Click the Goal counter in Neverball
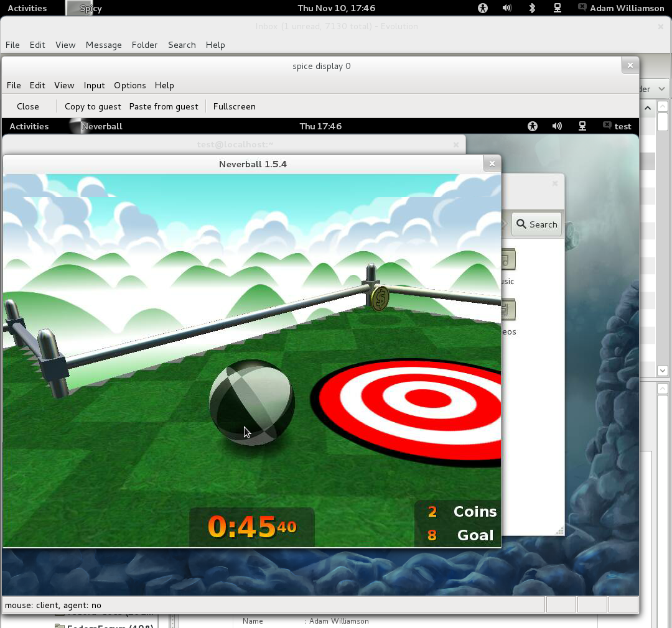Screen dimensions: 672x628 click(460, 535)
